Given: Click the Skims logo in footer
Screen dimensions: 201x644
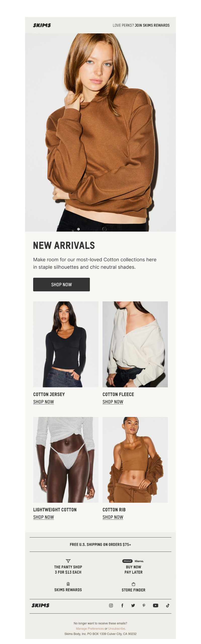Looking at the screenshot, I should point(40,605).
